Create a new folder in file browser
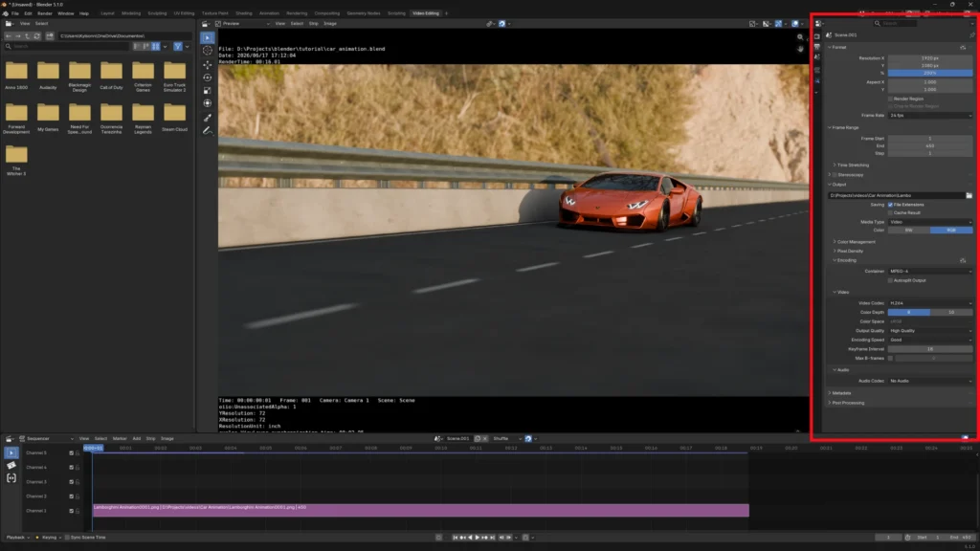Viewport: 980px width, 551px height. pos(50,36)
